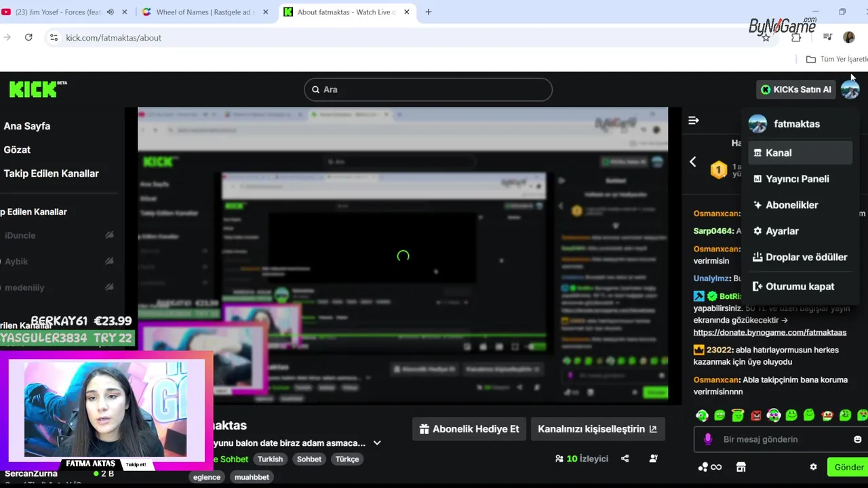
Task: Focus the Ara search field
Action: point(428,89)
